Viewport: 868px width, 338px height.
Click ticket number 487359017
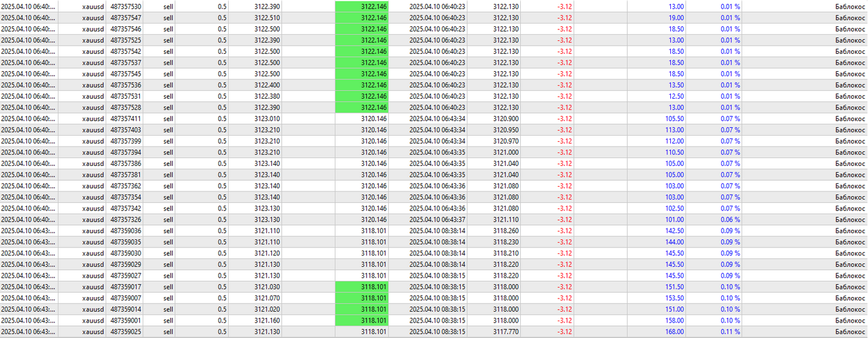pos(126,286)
